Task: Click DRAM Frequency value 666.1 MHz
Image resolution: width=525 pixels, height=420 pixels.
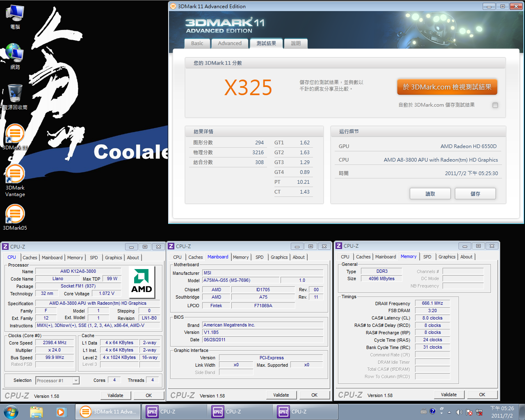Action: pos(433,304)
